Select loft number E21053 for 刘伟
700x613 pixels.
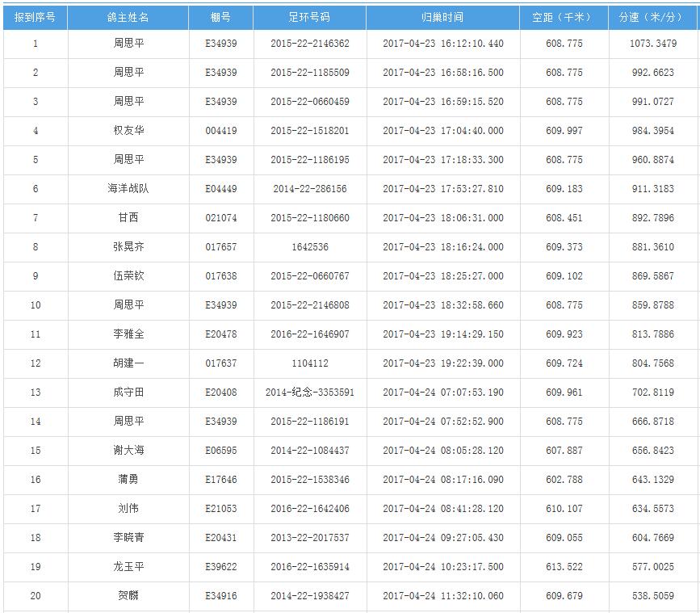click(220, 509)
